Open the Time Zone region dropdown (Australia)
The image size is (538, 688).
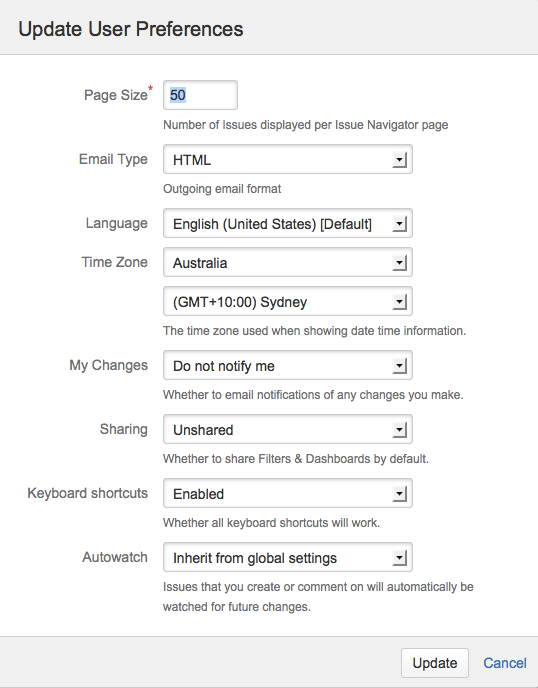(x=287, y=262)
